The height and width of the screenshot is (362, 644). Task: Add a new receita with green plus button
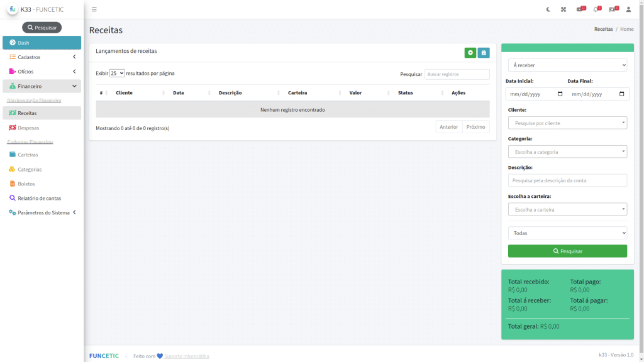(470, 53)
